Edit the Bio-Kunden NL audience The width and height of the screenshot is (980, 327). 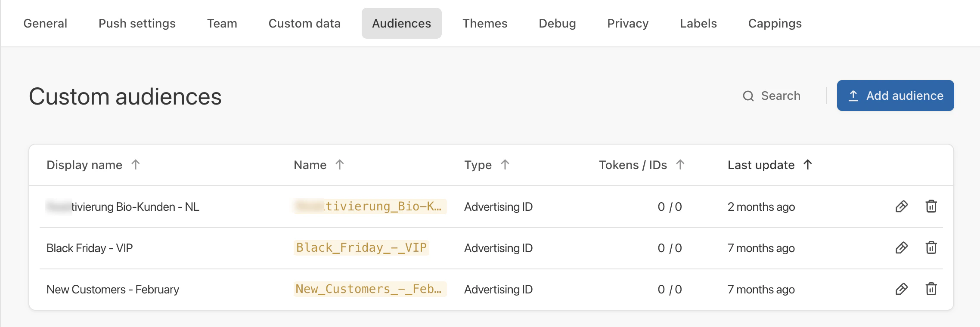902,207
